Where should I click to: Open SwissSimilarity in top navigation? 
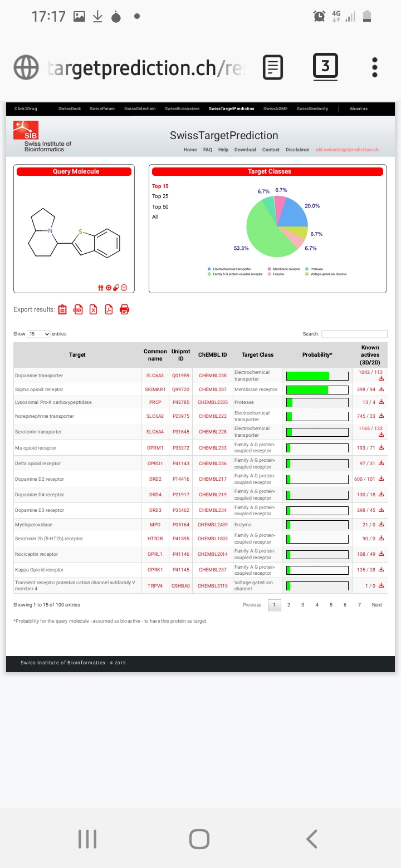(312, 108)
